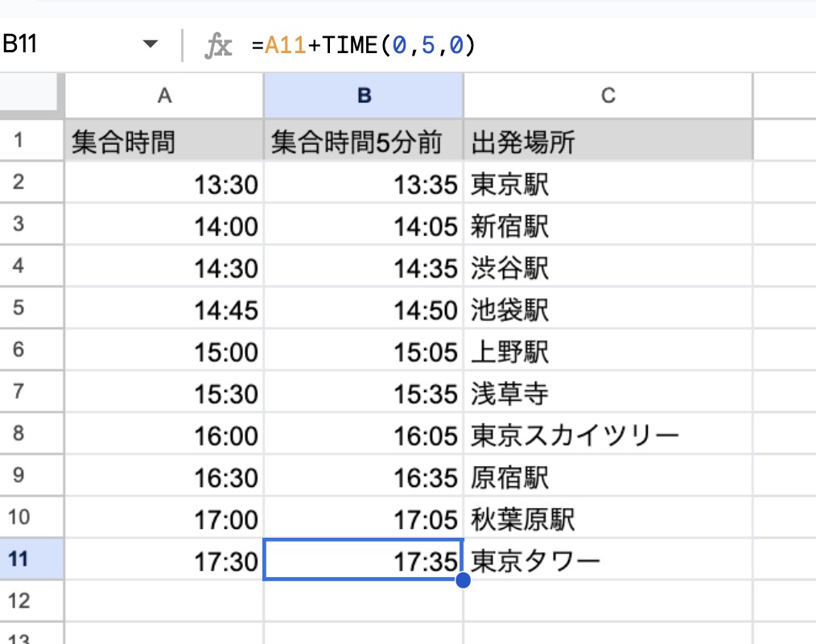Viewport: 816px width, 644px height.
Task: Select cell containing 集合時間 header
Action: (x=164, y=142)
